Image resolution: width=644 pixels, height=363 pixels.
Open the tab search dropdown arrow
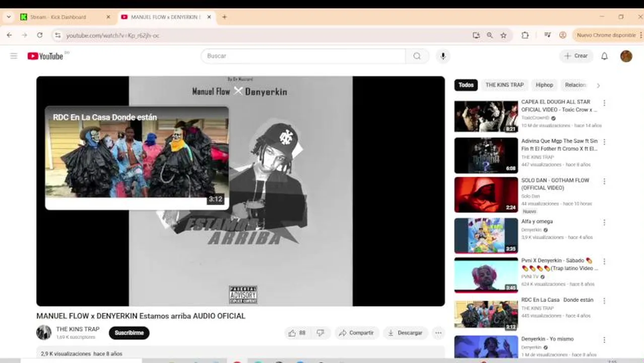pos(9,17)
